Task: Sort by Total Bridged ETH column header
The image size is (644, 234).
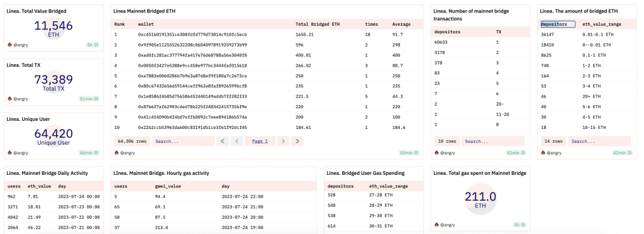Action: (x=313, y=25)
